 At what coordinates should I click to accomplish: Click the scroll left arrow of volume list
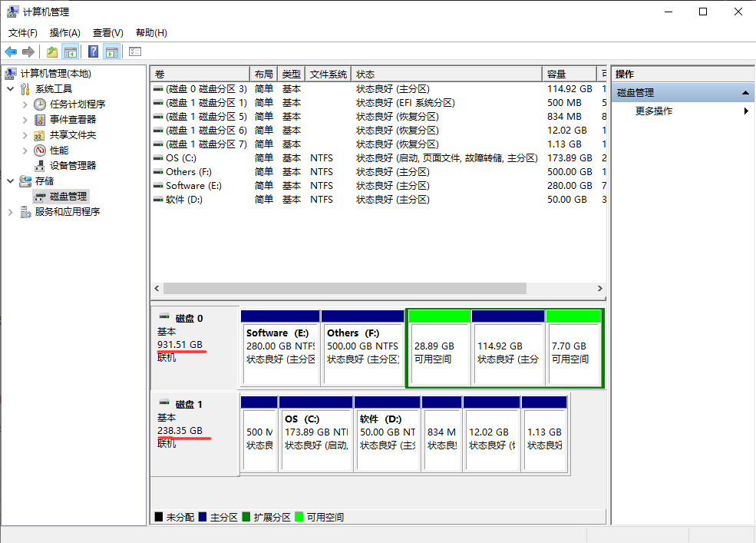click(x=157, y=289)
